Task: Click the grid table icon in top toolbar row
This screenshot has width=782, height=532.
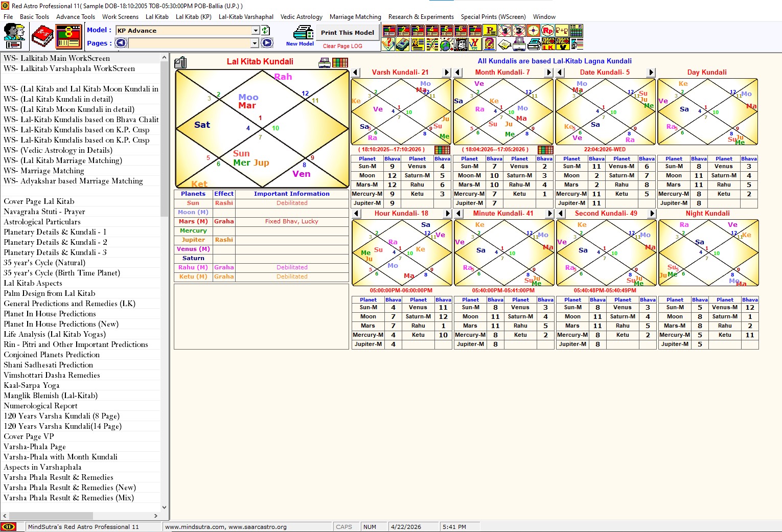Action: pyautogui.click(x=577, y=31)
